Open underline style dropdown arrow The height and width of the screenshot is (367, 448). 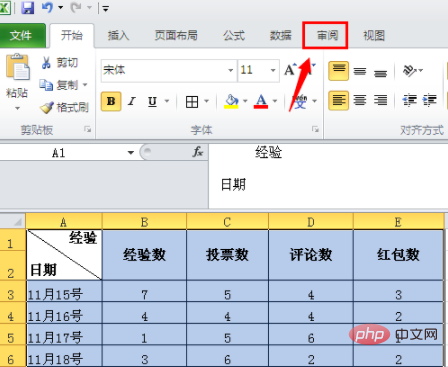(x=167, y=101)
